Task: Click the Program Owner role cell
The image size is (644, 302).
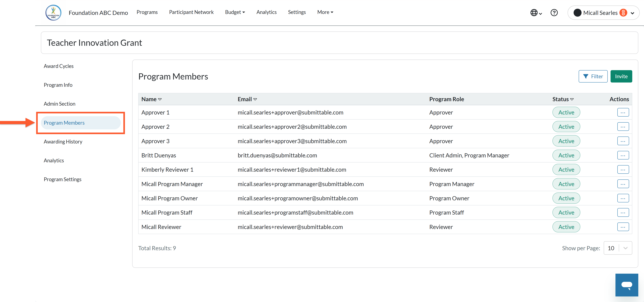Action: (x=449, y=198)
